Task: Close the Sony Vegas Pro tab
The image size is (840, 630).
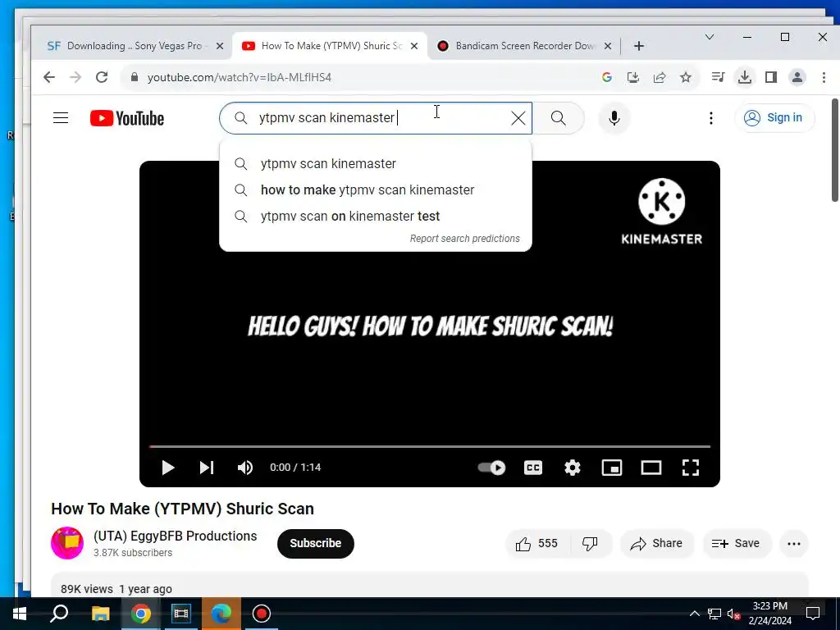Action: coord(220,46)
